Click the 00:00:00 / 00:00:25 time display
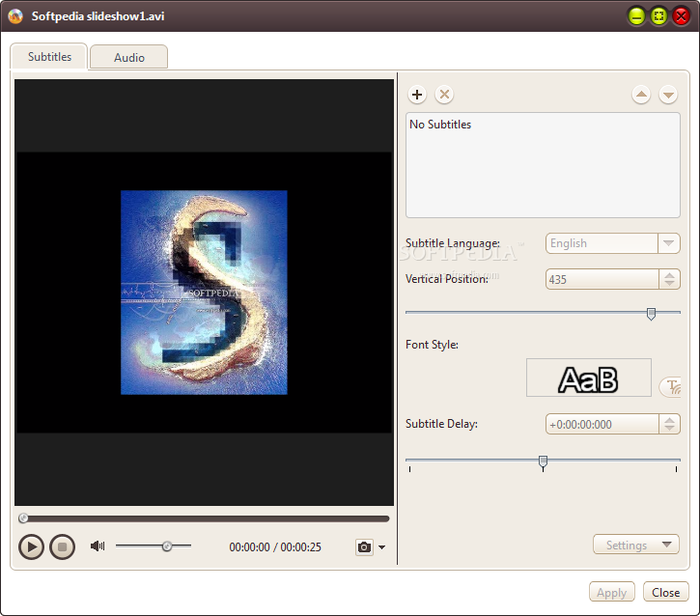The height and width of the screenshot is (616, 700). [275, 547]
